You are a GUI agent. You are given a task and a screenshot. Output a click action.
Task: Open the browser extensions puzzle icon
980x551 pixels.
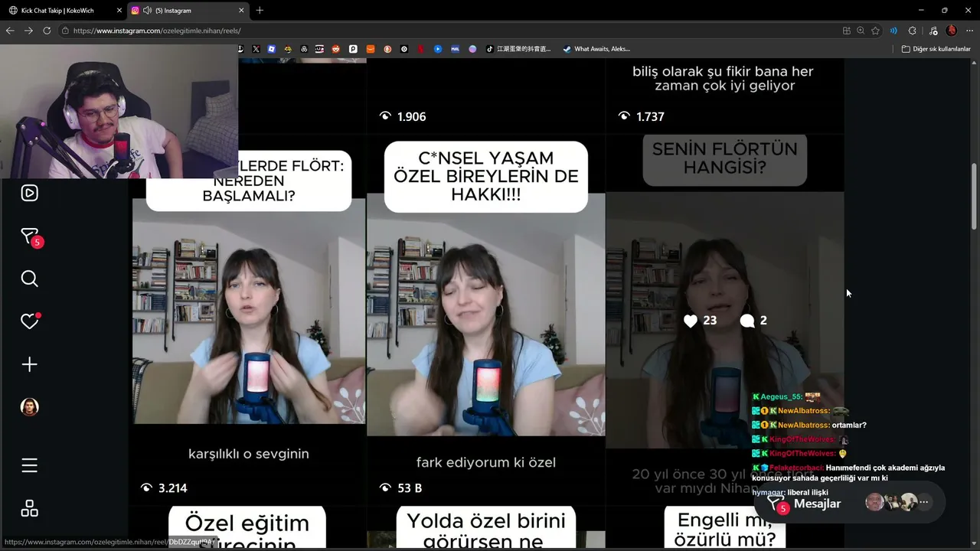pos(912,31)
